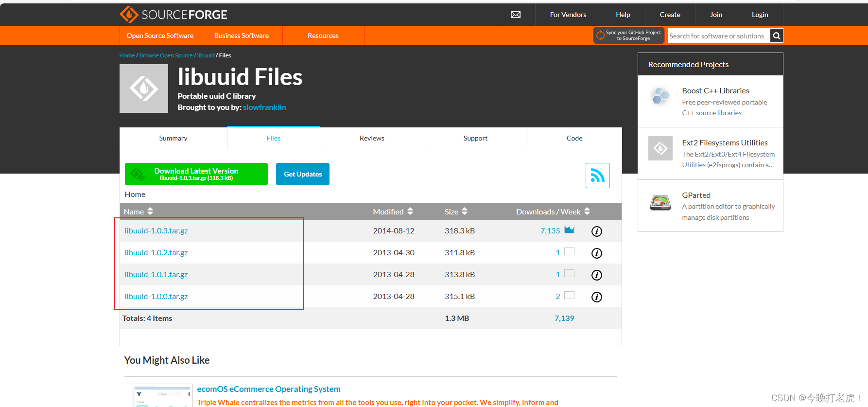The image size is (868, 407).
Task: Click Browse Open Source breadcrumb
Action: coord(166,55)
